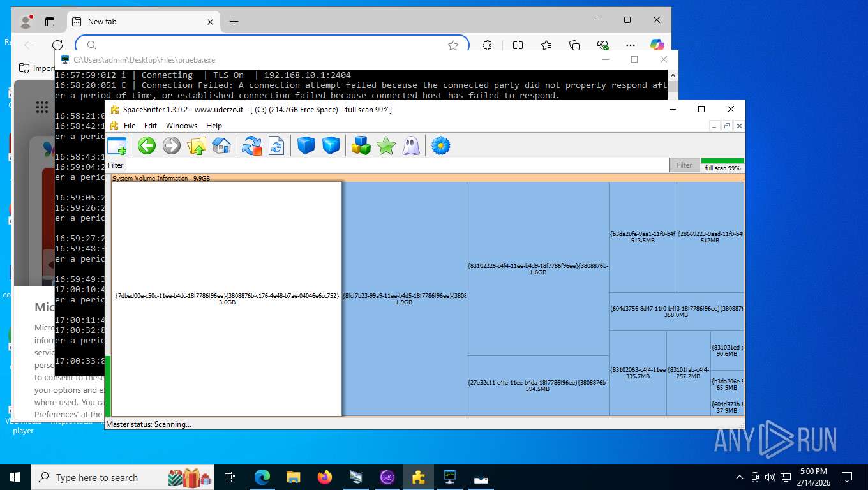
Task: Click the first blue cube detail icon
Action: point(306,145)
